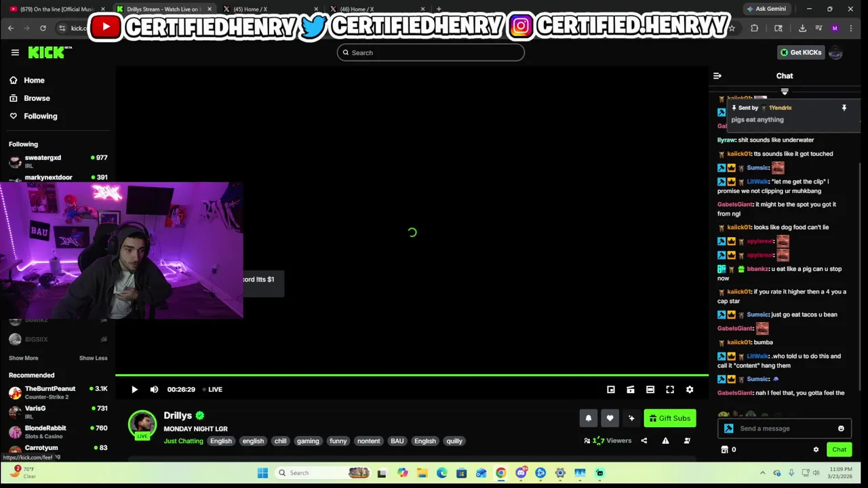The image size is (868, 488).
Task: Open the user profile avatar menu
Action: coord(836,52)
